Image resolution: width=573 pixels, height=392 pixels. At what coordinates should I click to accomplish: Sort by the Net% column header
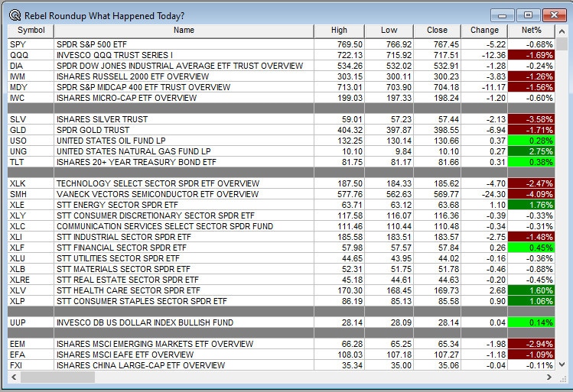click(532, 31)
